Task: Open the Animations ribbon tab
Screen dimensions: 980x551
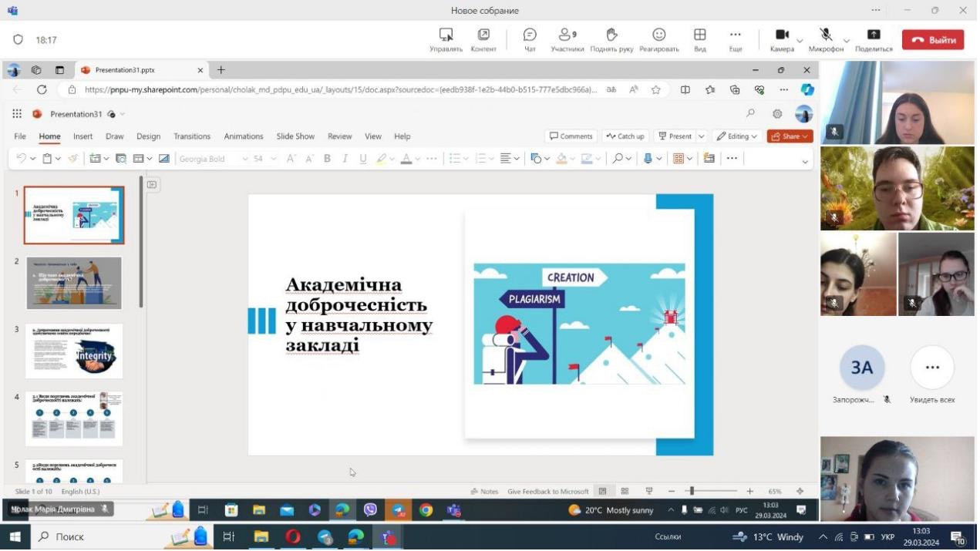Action: tap(244, 136)
